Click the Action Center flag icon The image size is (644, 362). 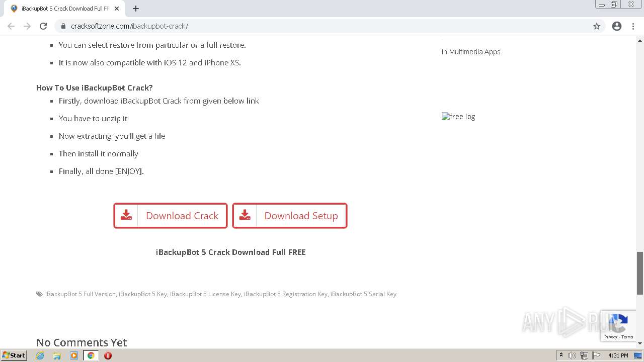tap(596, 355)
